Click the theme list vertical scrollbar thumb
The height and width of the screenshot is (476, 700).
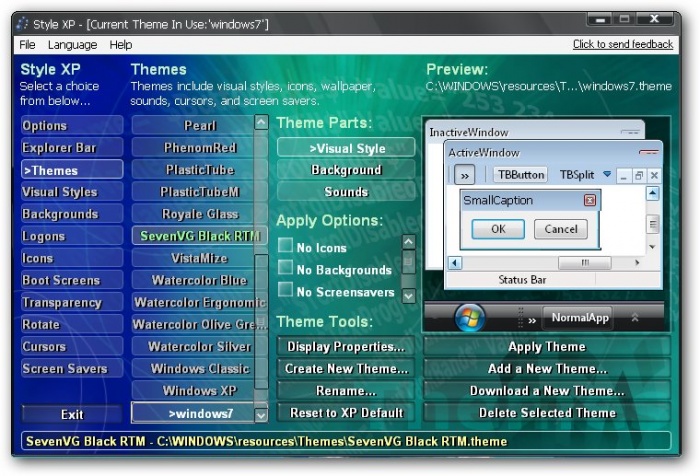point(261,322)
